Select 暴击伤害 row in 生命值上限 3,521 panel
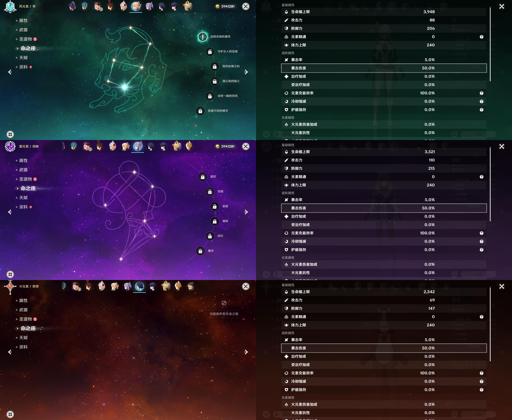 384,208
